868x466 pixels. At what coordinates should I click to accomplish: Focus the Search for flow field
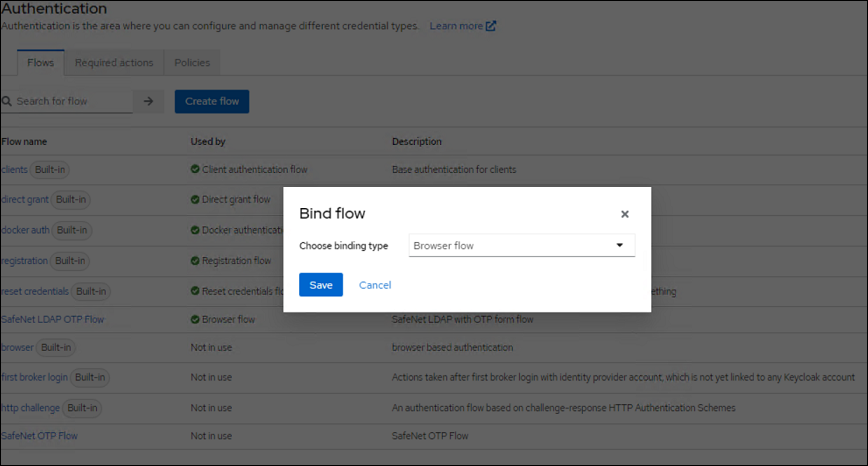(x=72, y=101)
